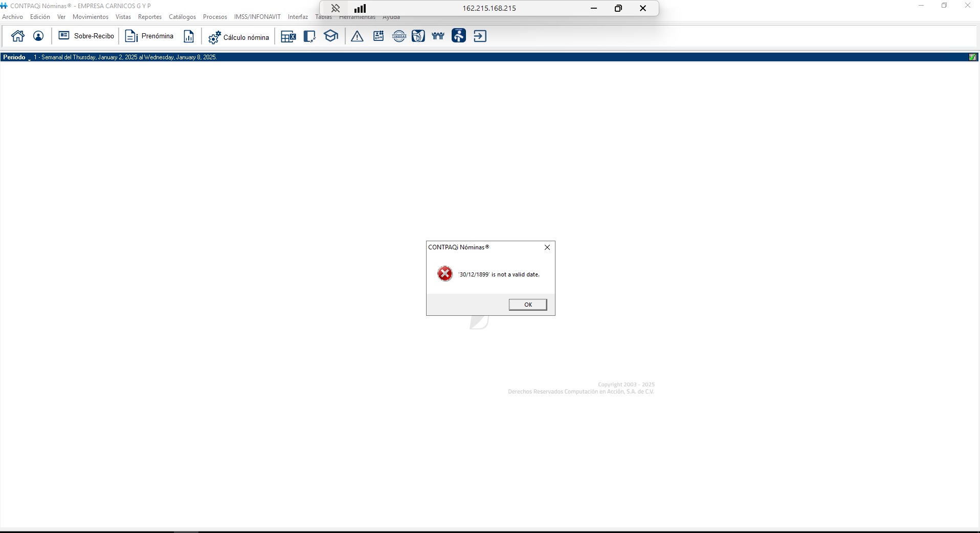Click the data transfer grid icon
Image resolution: width=980 pixels, height=533 pixels.
click(378, 36)
